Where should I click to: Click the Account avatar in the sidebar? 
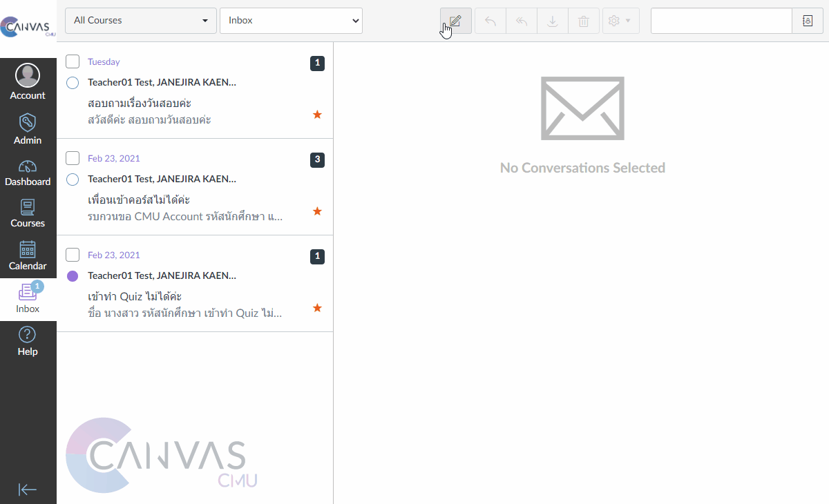(x=28, y=76)
